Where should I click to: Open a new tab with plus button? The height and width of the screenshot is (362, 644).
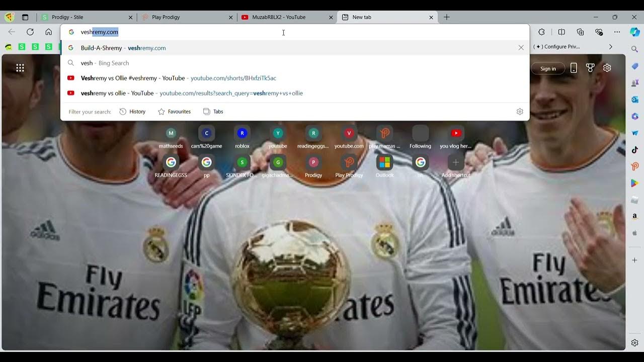[x=446, y=17]
